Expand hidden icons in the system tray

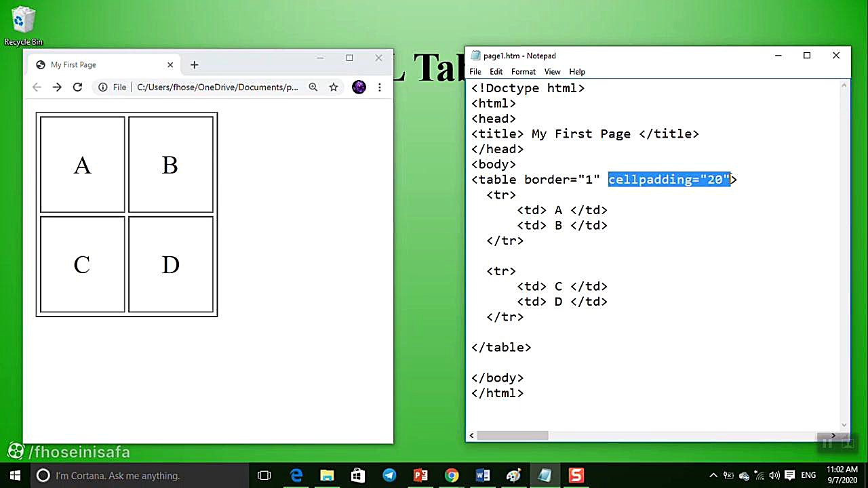tap(713, 475)
